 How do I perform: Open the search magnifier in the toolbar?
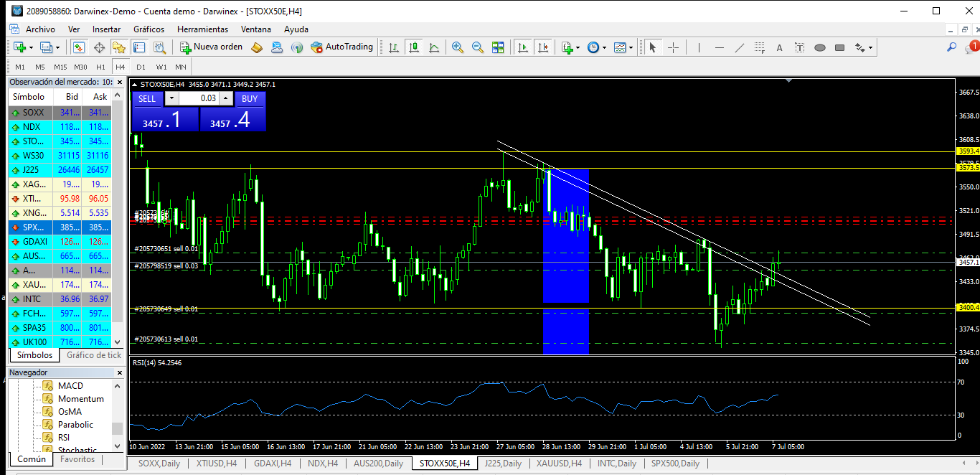951,47
